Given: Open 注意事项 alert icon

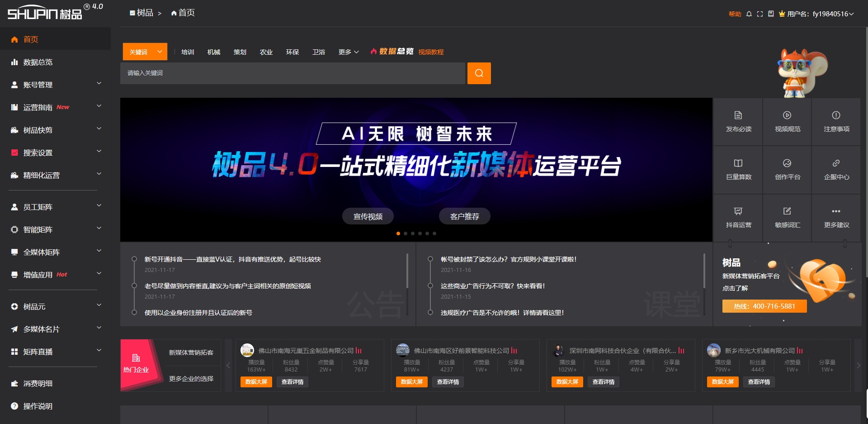Looking at the screenshot, I should tap(836, 115).
